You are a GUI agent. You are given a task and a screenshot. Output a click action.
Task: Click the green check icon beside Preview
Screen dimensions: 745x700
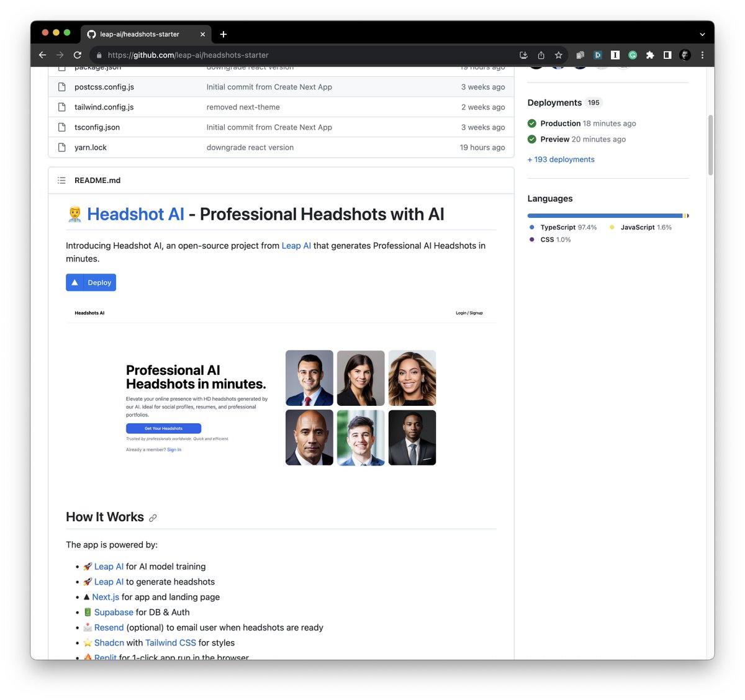(x=532, y=140)
